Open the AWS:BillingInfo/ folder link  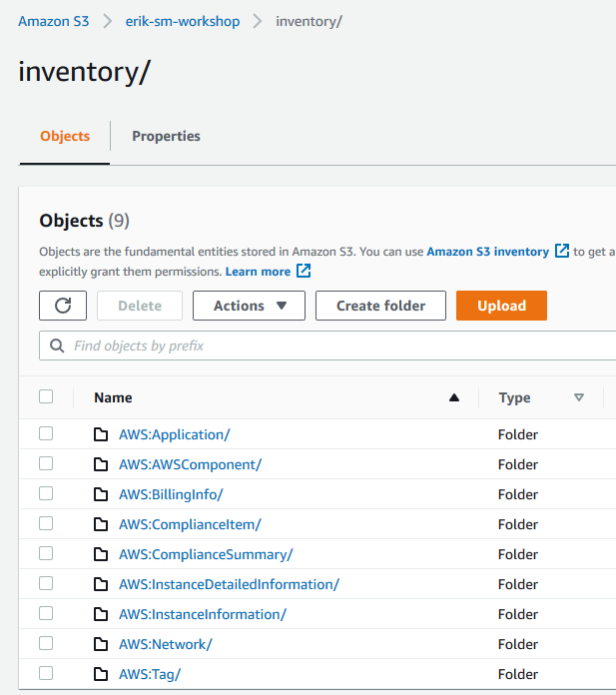click(171, 494)
